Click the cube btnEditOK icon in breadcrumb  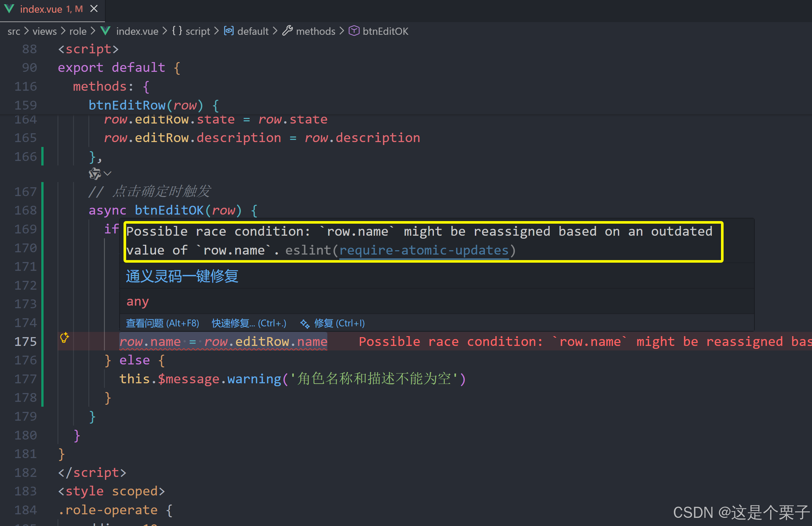pos(354,31)
